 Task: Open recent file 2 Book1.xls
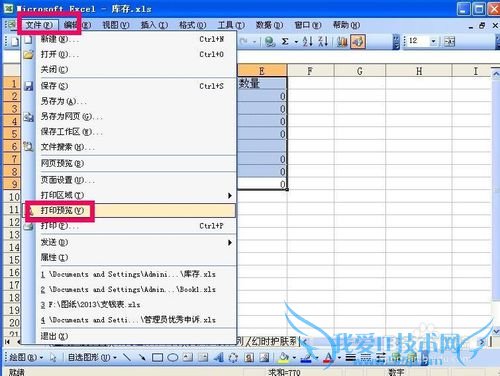click(x=129, y=289)
